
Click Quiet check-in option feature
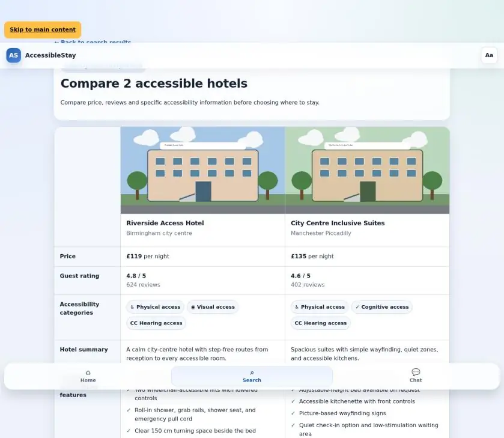[369, 430]
